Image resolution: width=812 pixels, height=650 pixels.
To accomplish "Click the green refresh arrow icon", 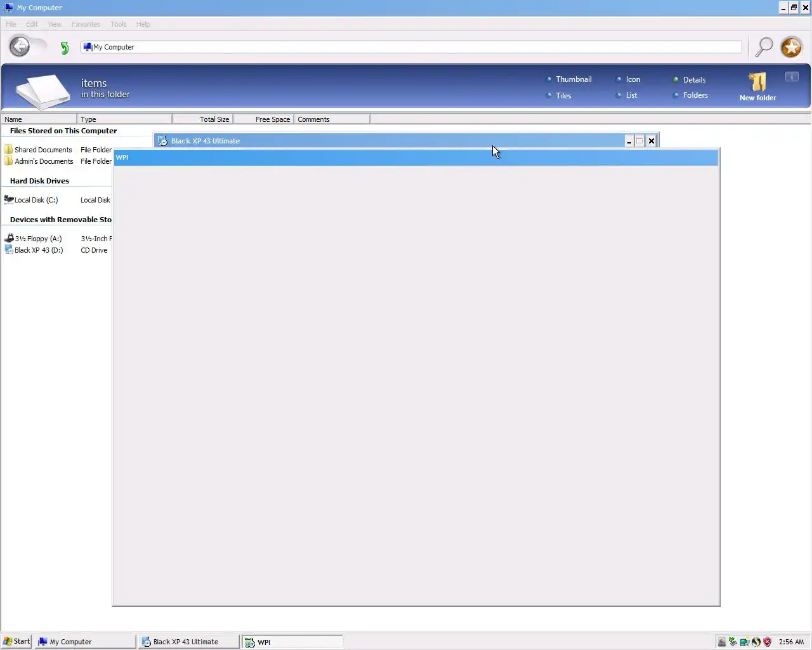I will pyautogui.click(x=64, y=48).
